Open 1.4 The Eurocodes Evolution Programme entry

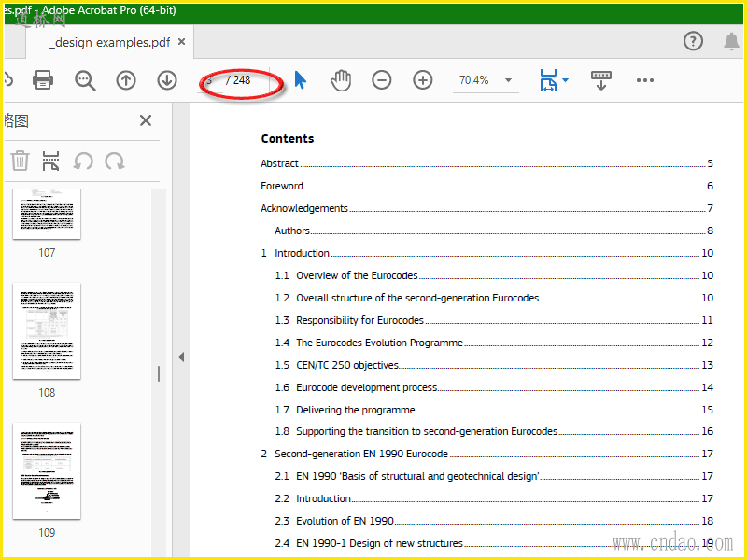click(x=494, y=343)
